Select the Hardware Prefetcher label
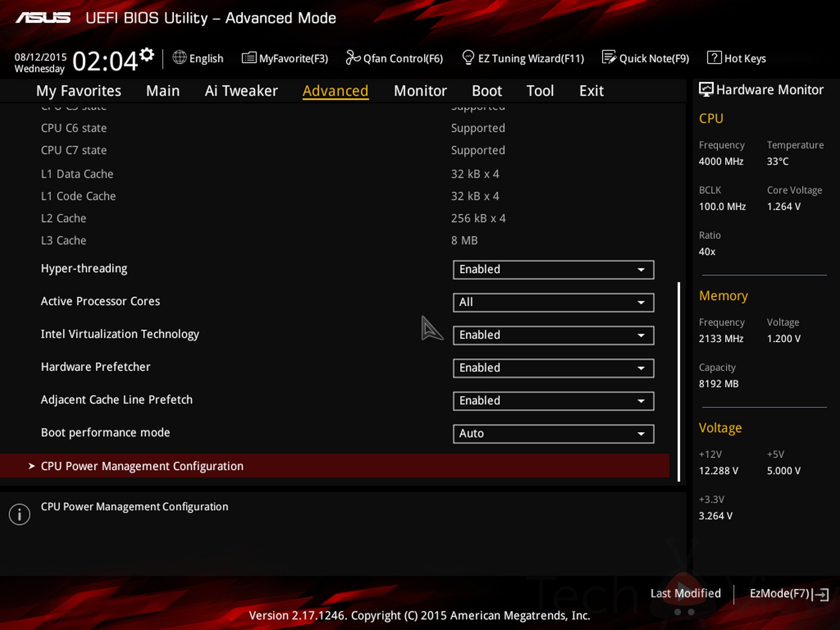840x630 pixels. (x=96, y=367)
